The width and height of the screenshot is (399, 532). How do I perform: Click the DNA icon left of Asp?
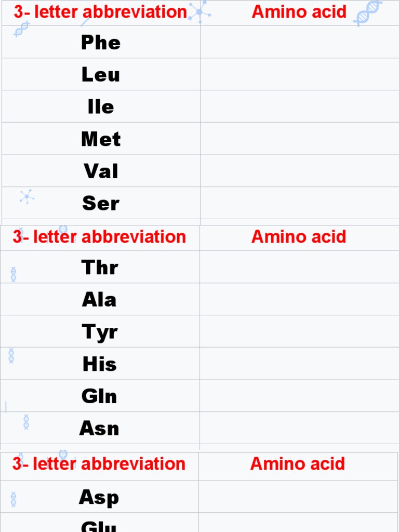tap(14, 499)
